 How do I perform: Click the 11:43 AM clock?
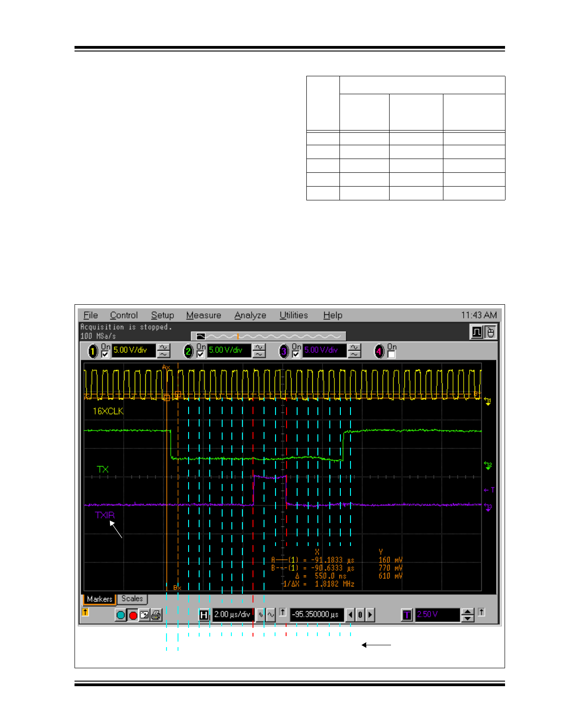479,315
